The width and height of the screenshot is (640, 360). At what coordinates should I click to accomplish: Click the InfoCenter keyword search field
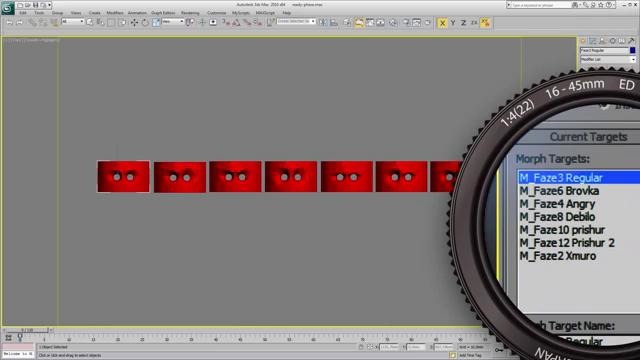(540, 5)
